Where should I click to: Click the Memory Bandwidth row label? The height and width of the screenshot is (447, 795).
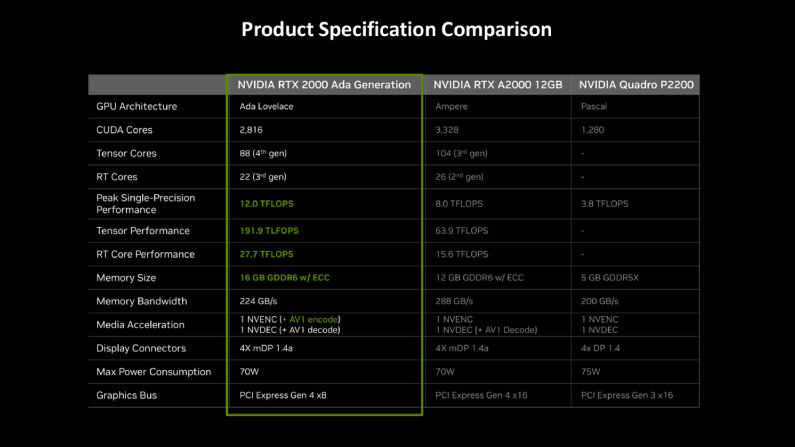coord(141,301)
